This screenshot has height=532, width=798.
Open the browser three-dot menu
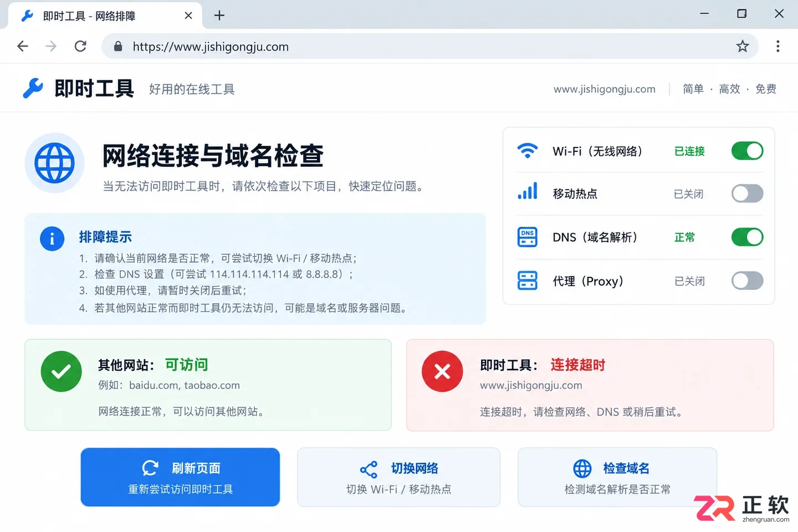(x=778, y=46)
